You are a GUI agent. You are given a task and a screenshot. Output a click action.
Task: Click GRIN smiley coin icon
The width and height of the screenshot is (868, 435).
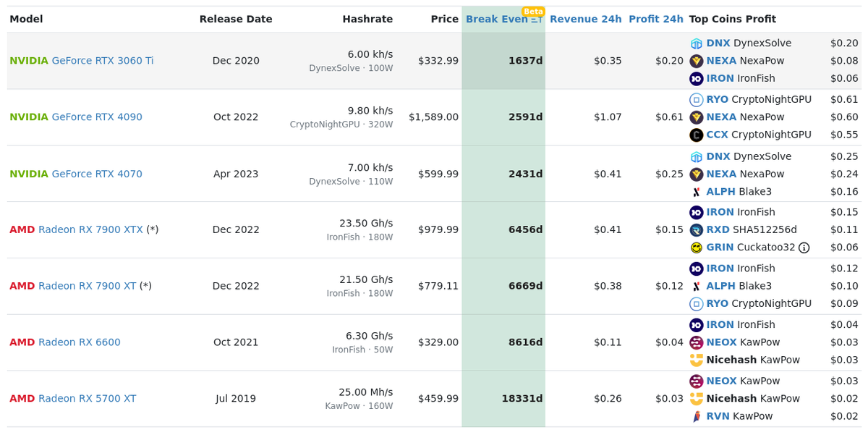(x=697, y=248)
